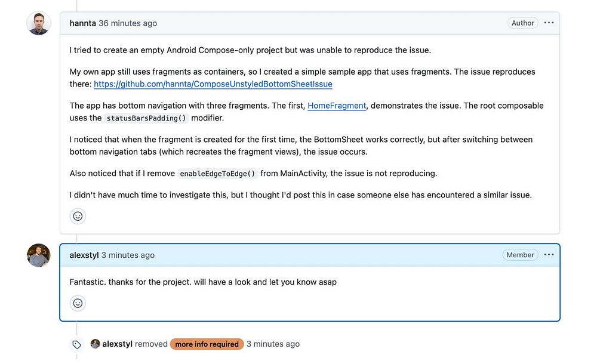Click the Author badge on hannta's comment
The image size is (597, 364).
(x=522, y=23)
